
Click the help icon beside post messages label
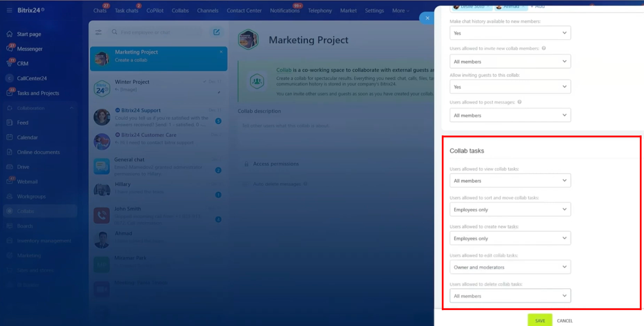click(519, 102)
